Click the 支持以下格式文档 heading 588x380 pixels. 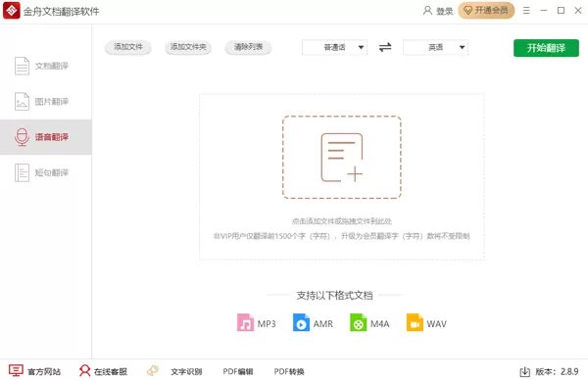(334, 296)
